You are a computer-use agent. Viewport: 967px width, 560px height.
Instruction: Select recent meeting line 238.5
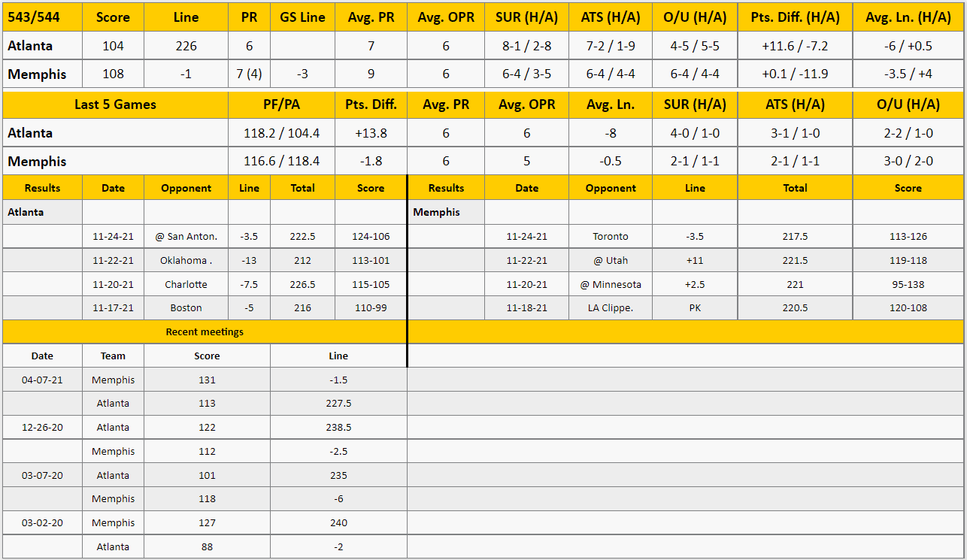coord(338,427)
